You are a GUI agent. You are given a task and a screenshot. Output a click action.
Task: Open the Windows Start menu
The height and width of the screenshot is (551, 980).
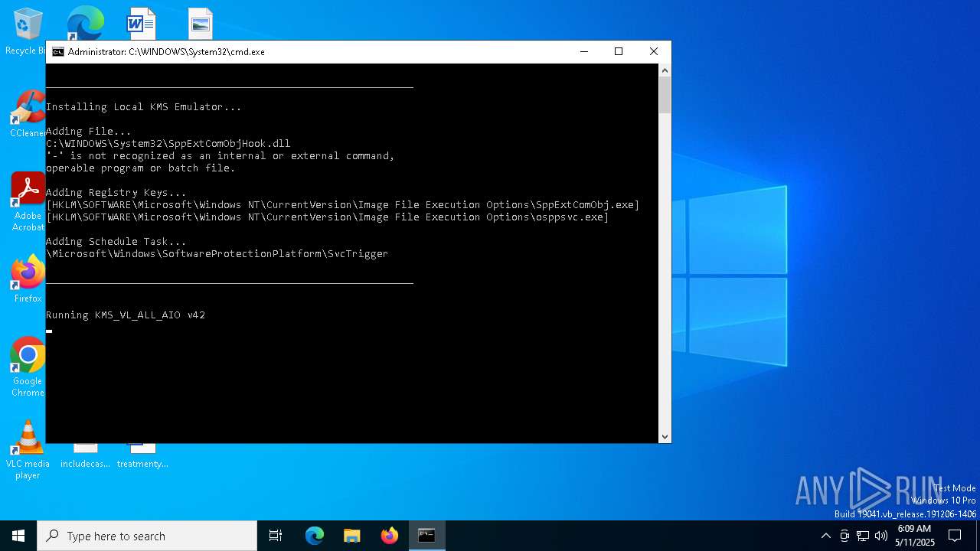tap(18, 536)
